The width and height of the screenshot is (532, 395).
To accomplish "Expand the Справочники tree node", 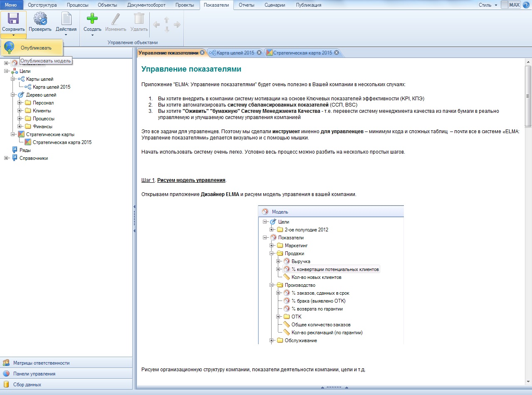I will (6, 158).
